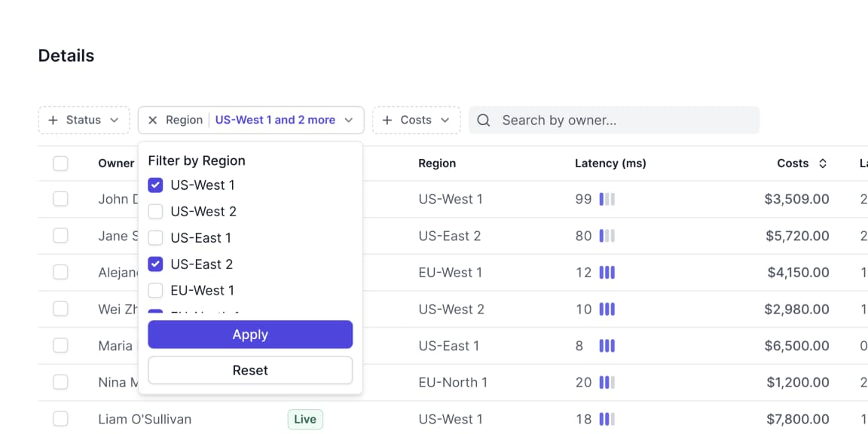Screen dimensions: 868x434
Task: Select US-East 1 in the filter list
Action: click(156, 238)
